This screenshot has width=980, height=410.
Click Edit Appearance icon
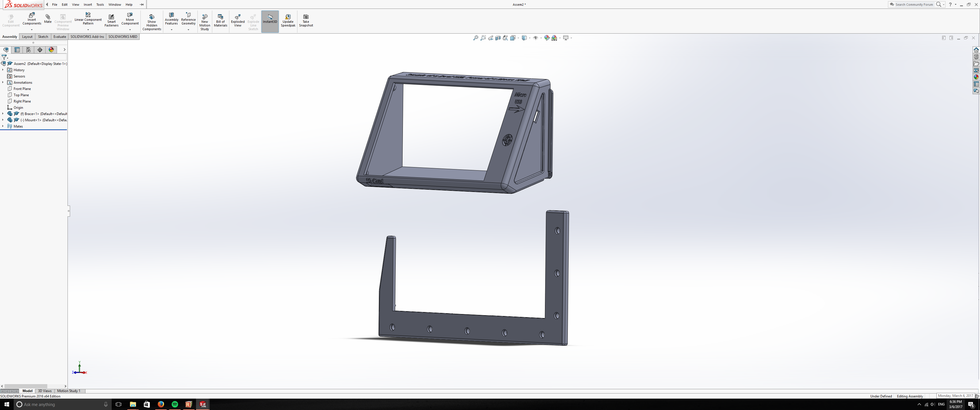click(x=547, y=38)
